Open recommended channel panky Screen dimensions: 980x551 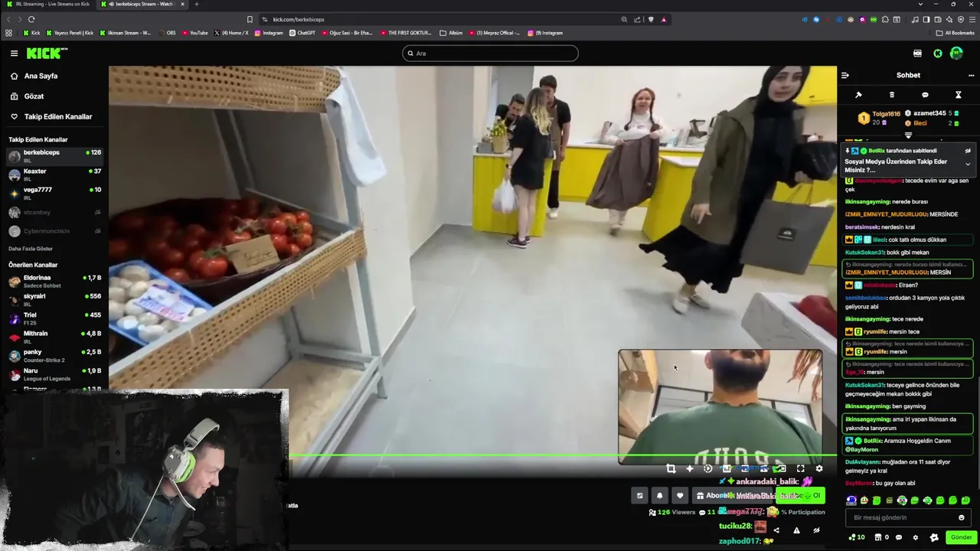click(54, 355)
